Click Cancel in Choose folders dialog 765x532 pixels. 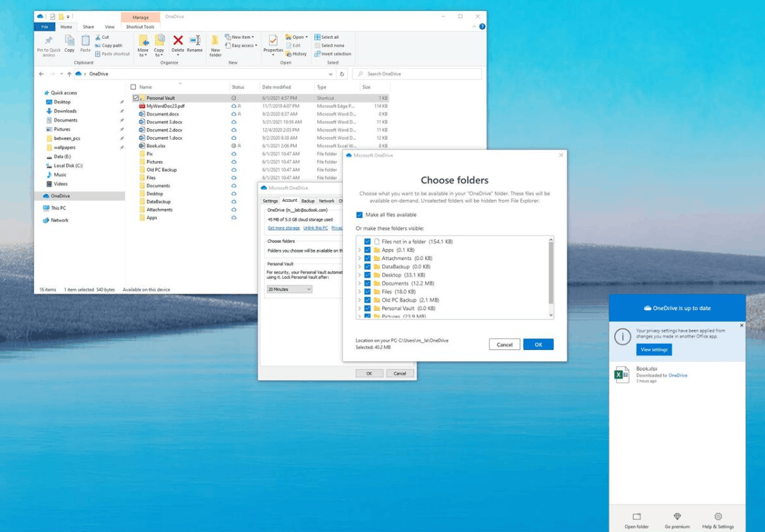click(505, 345)
